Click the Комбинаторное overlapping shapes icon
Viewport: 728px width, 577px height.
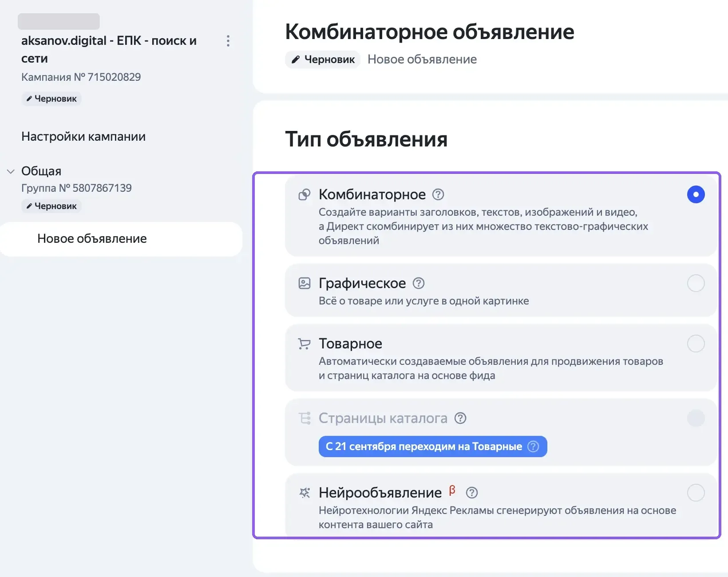pyautogui.click(x=305, y=194)
